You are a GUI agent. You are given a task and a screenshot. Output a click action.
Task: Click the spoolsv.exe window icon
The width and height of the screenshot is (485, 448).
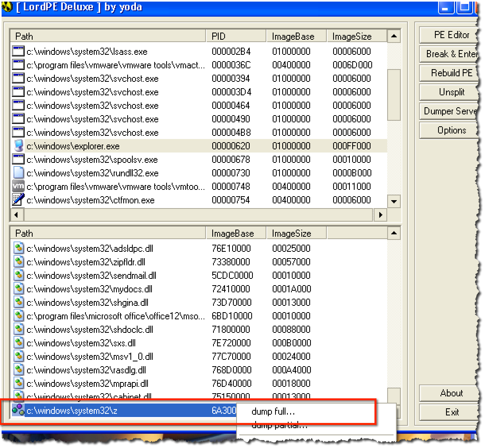17,159
